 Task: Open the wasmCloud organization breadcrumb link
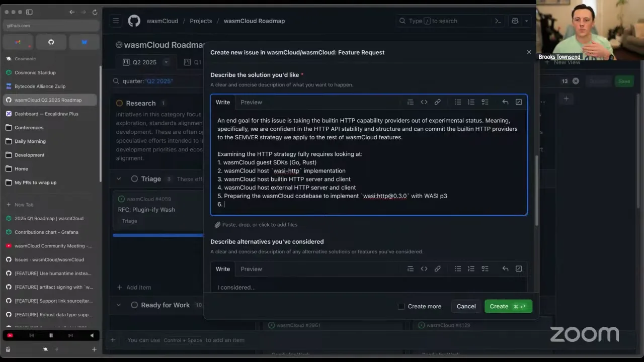[x=162, y=21]
